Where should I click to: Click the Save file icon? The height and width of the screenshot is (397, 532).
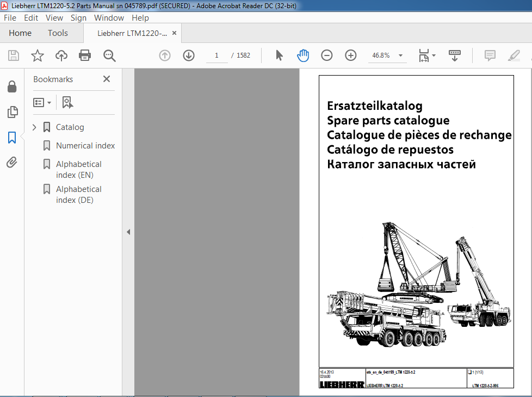pyautogui.click(x=14, y=55)
